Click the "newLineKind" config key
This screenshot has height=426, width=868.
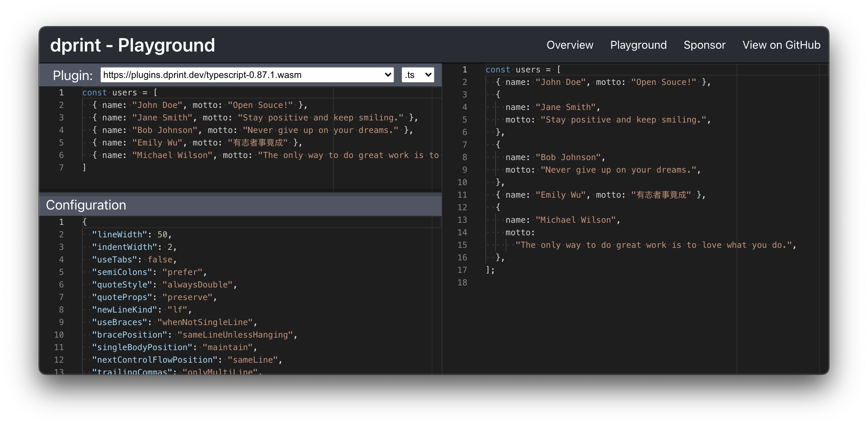[x=124, y=310]
